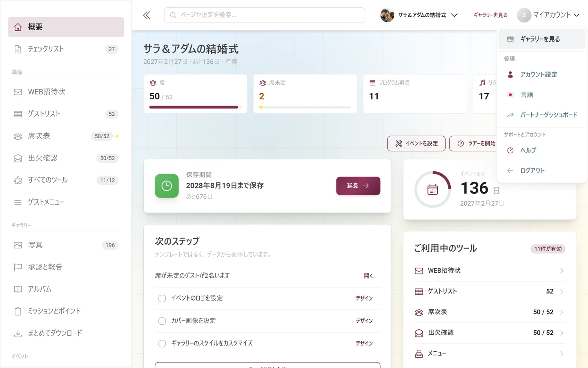Click the flag icon beside 承認と報告

pyautogui.click(x=18, y=267)
